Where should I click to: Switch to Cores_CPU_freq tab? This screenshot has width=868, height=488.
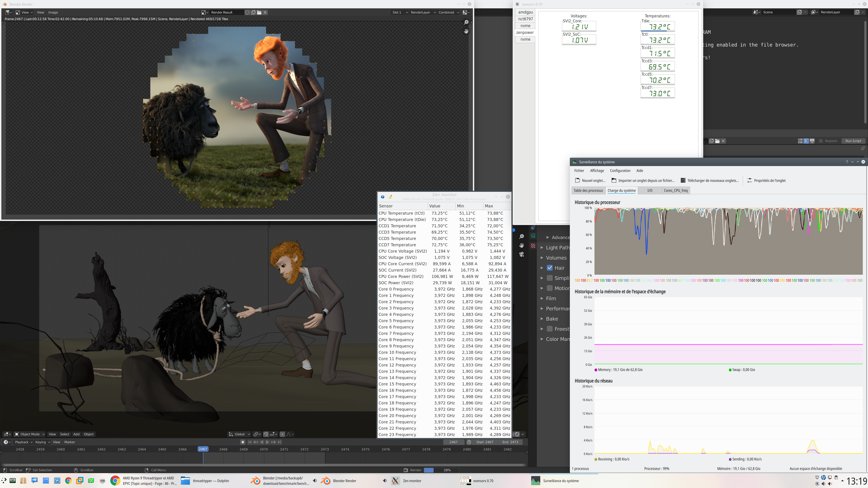pyautogui.click(x=676, y=191)
